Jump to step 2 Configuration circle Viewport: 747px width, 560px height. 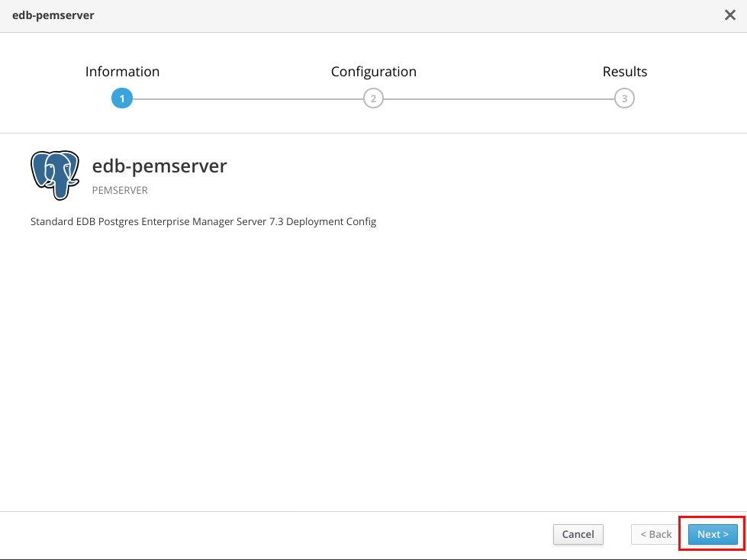tap(374, 98)
